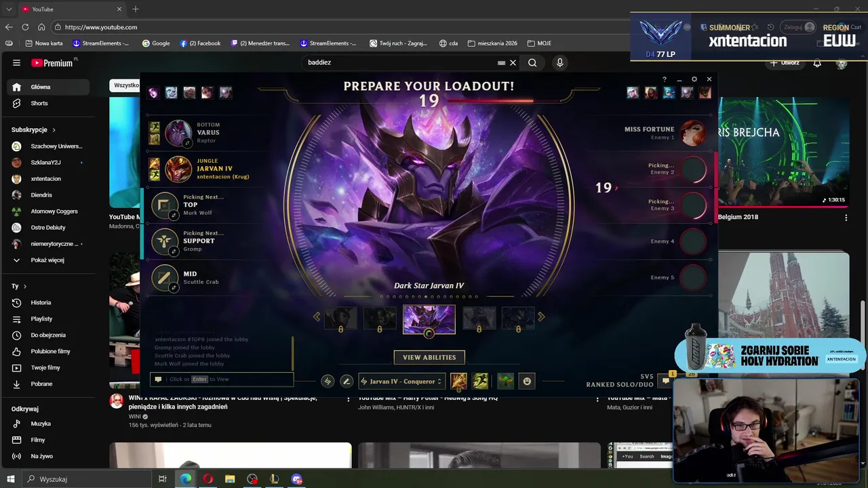
Task: Click Jarvan IV champion portrait
Action: (x=179, y=169)
